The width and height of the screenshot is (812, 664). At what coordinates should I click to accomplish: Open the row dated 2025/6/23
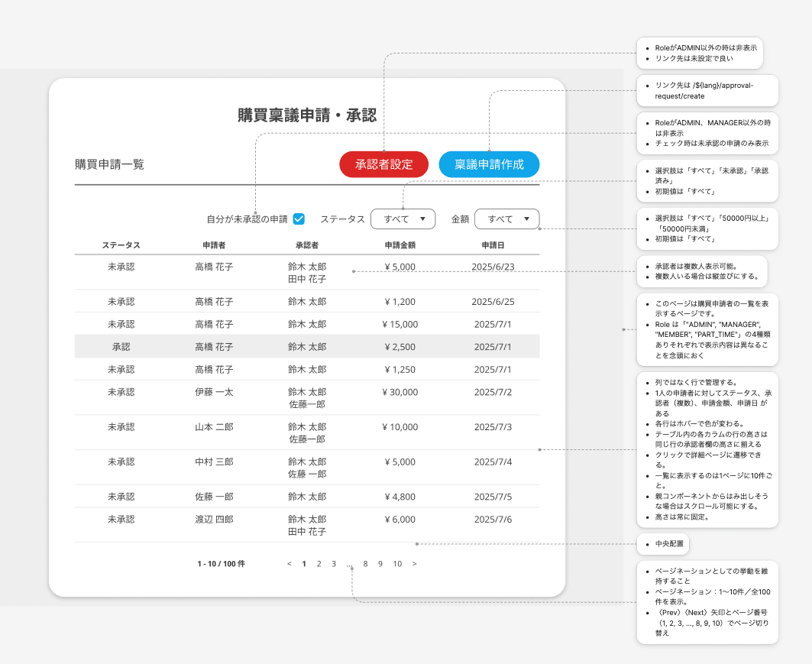point(307,273)
